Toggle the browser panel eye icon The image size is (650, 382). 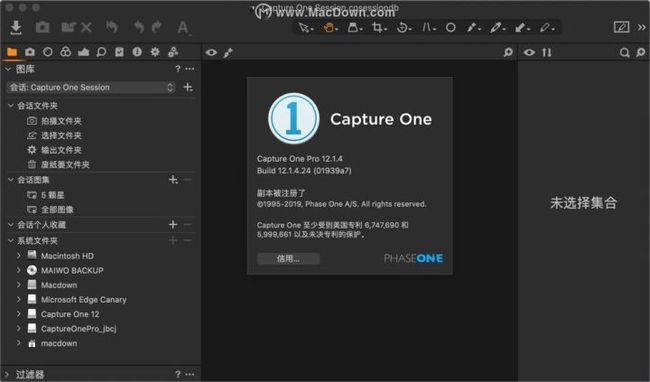coord(529,53)
